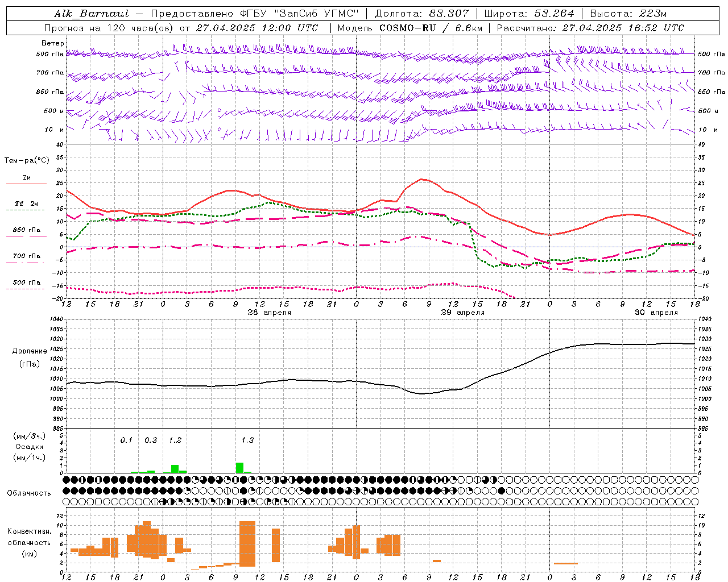The image size is (728, 582).
Task: Click the (км) unit label of convective clouds
Action: click(x=29, y=554)
